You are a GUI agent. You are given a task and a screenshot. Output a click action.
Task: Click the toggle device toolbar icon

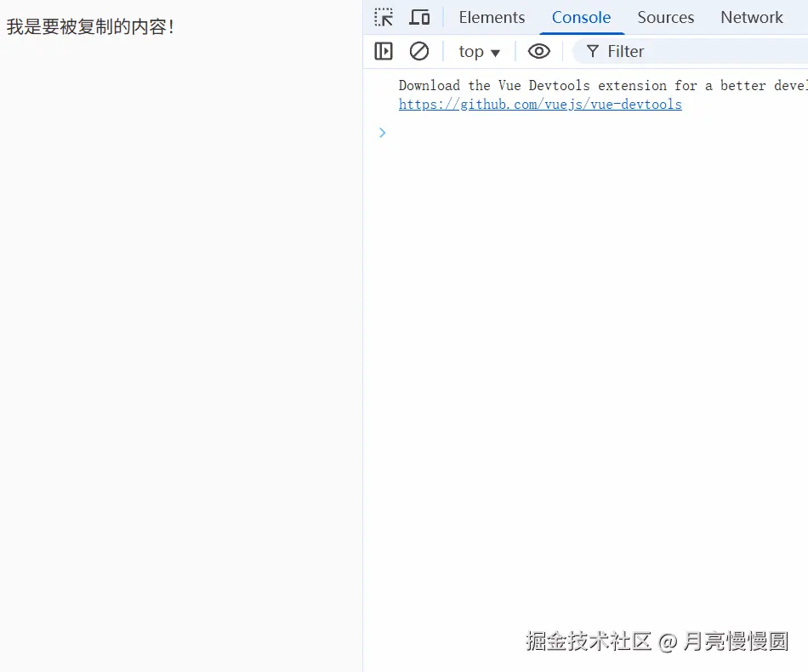(x=418, y=16)
